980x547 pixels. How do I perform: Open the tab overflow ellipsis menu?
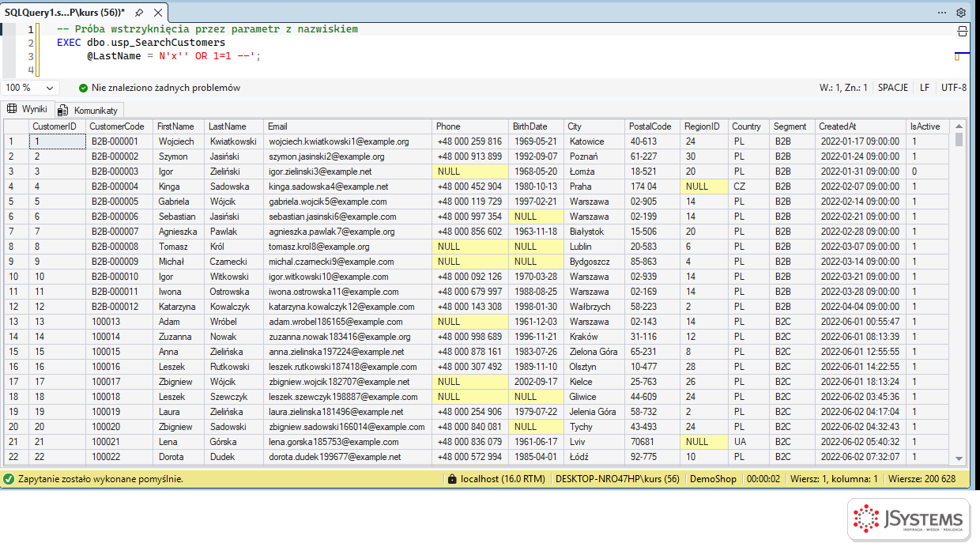tap(941, 13)
